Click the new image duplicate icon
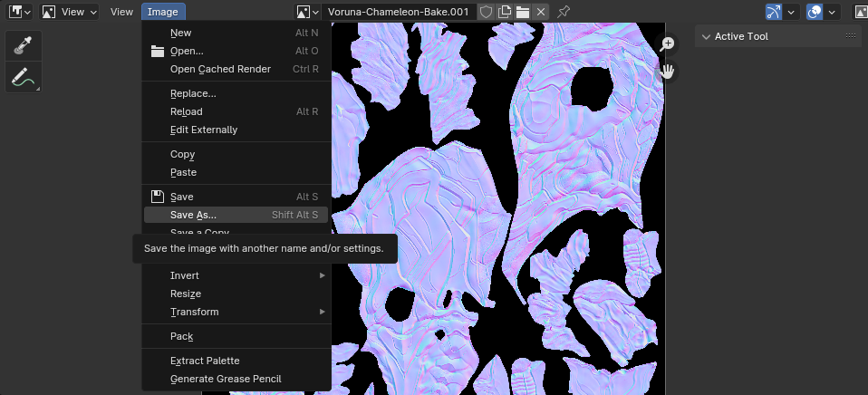Screen dimensions: 868x395 coord(505,12)
